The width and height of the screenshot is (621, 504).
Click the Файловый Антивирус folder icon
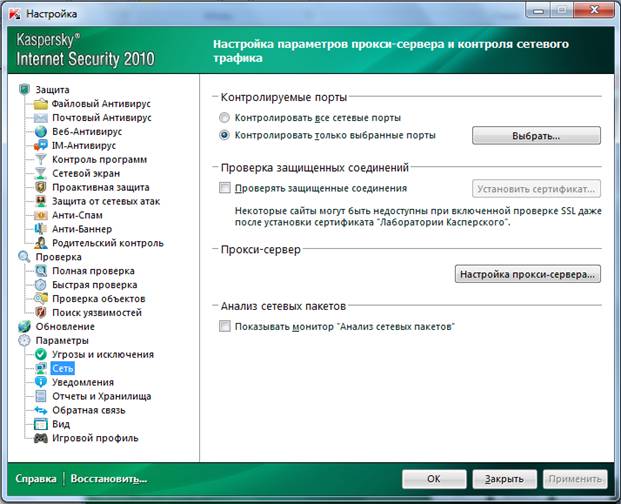coord(41,104)
